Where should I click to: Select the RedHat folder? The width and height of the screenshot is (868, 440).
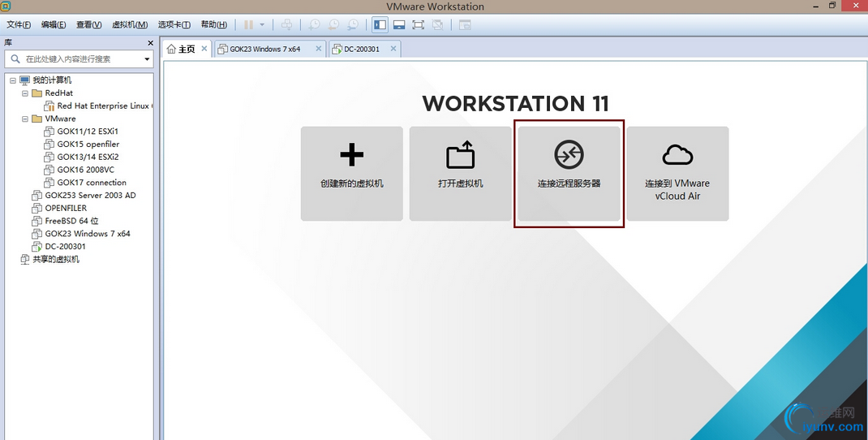click(58, 93)
